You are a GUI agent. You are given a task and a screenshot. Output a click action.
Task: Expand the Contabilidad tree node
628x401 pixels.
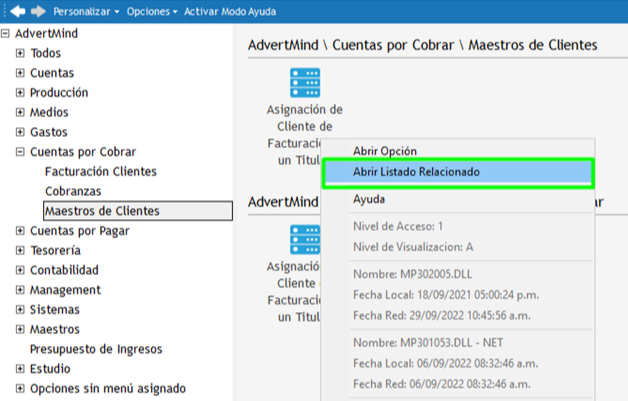[20, 270]
